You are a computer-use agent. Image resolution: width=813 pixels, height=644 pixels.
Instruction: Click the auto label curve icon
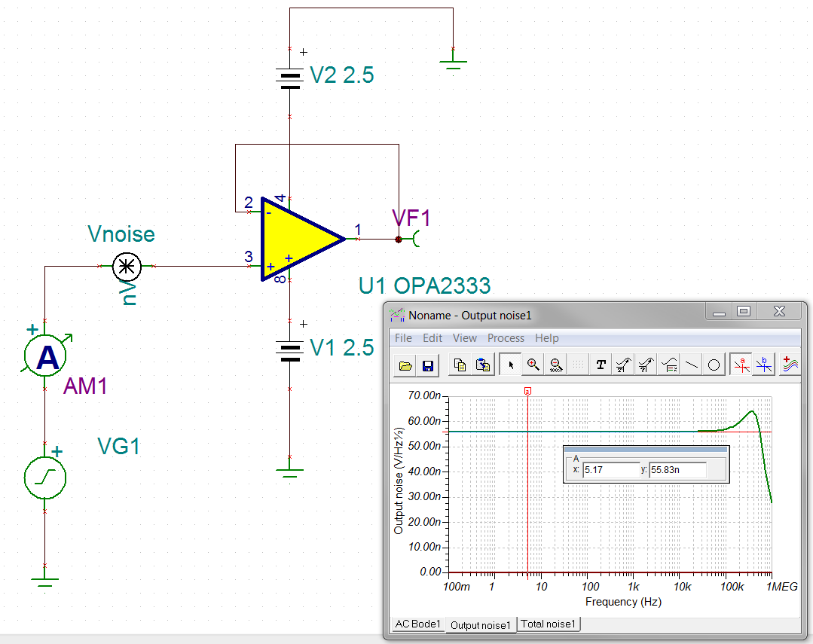coord(623,365)
